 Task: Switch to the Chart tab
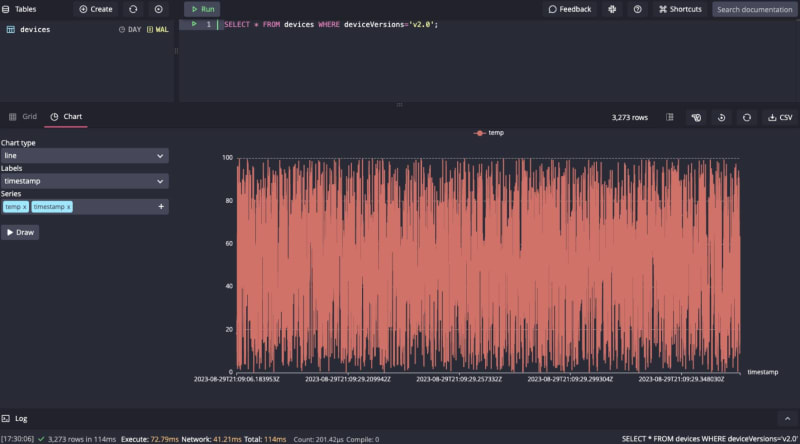66,116
